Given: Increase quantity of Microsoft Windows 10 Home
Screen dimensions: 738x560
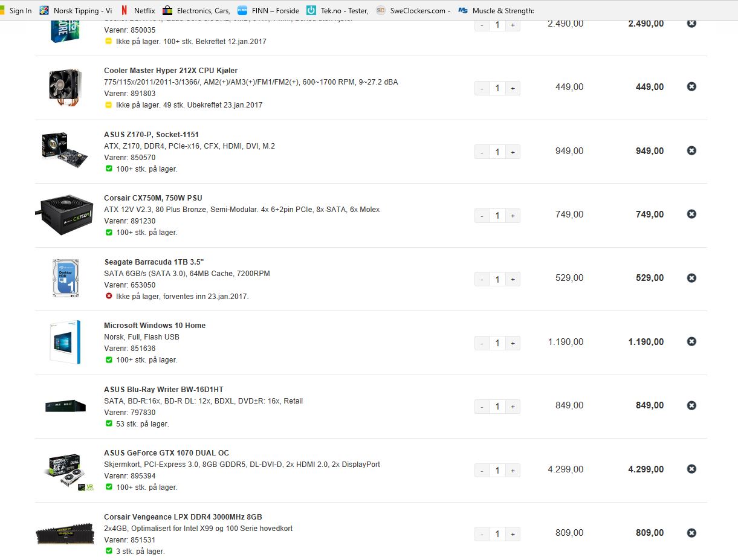Looking at the screenshot, I should click(x=513, y=343).
